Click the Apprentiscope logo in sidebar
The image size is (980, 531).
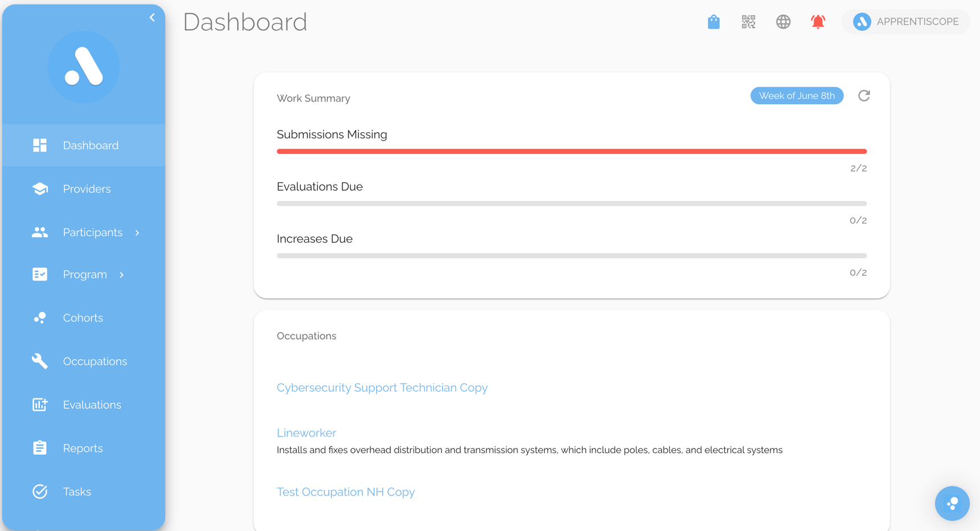coord(83,67)
